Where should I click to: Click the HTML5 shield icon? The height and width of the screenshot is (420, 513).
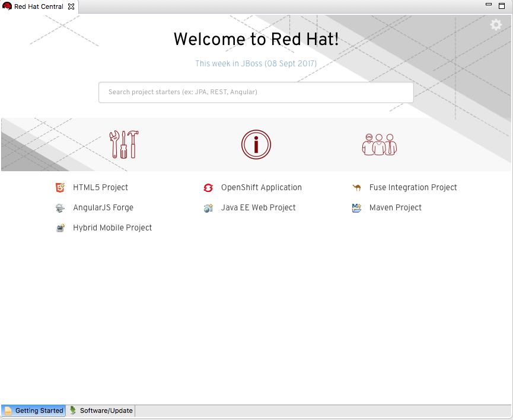coord(60,188)
